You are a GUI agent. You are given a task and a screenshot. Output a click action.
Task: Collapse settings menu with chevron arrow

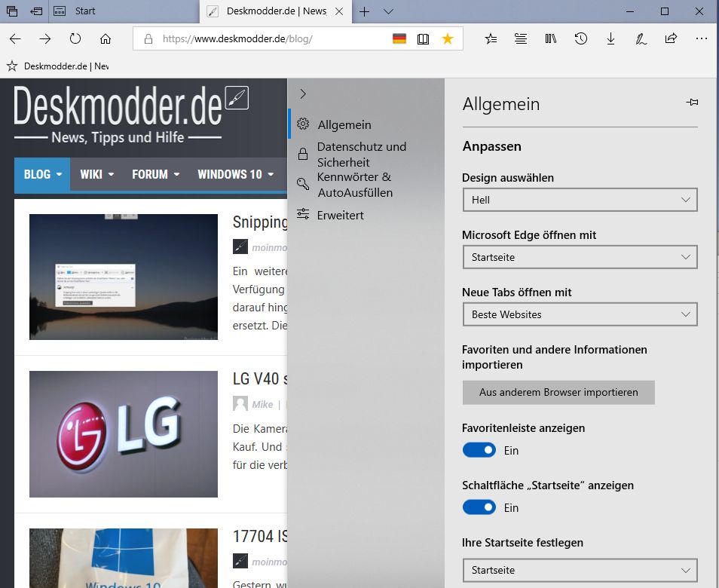[x=303, y=94]
